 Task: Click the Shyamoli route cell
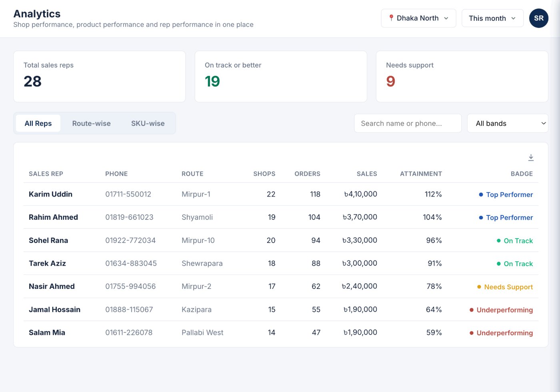[x=197, y=217]
